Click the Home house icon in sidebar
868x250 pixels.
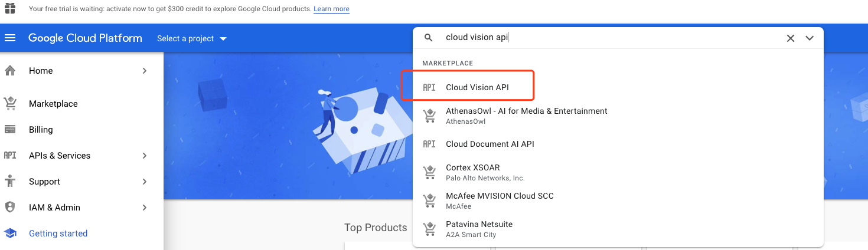click(10, 71)
